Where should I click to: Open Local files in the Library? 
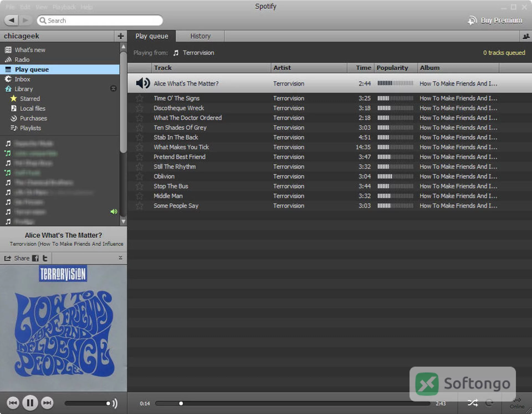32,108
